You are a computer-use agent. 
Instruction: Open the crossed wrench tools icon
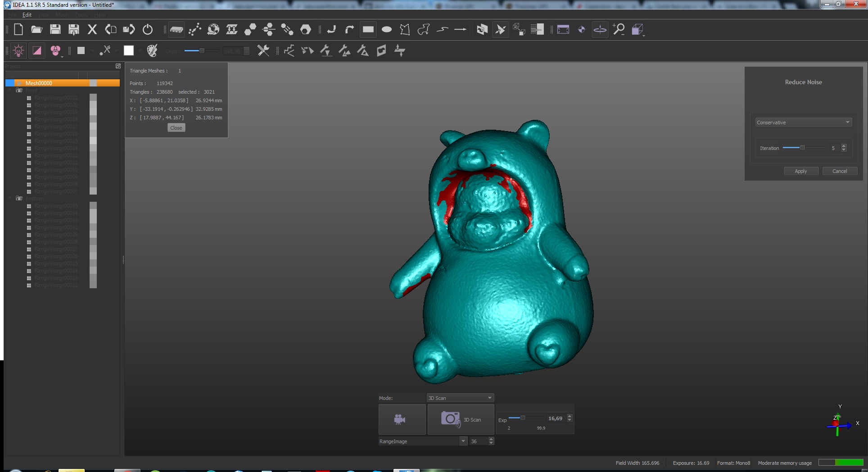pos(263,50)
